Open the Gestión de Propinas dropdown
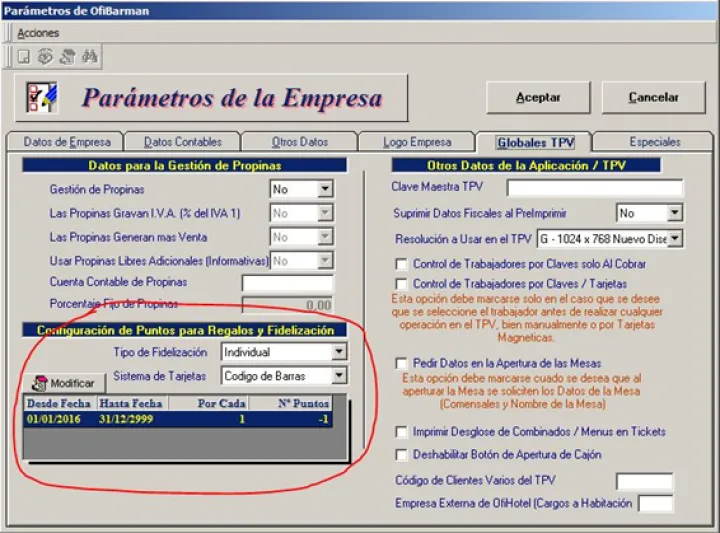Image resolution: width=720 pixels, height=533 pixels. coord(325,189)
